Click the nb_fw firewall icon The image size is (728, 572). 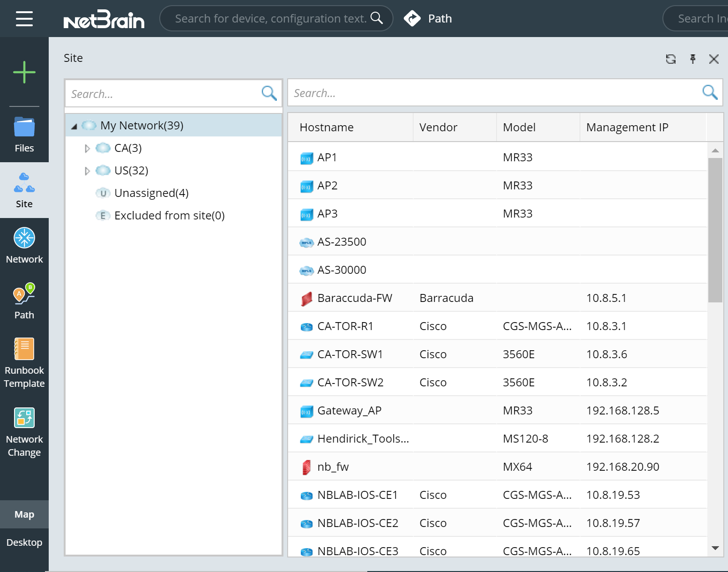[x=306, y=467]
